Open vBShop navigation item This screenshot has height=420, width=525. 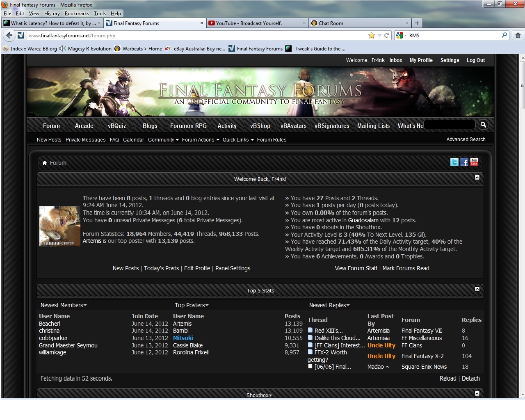pos(260,126)
